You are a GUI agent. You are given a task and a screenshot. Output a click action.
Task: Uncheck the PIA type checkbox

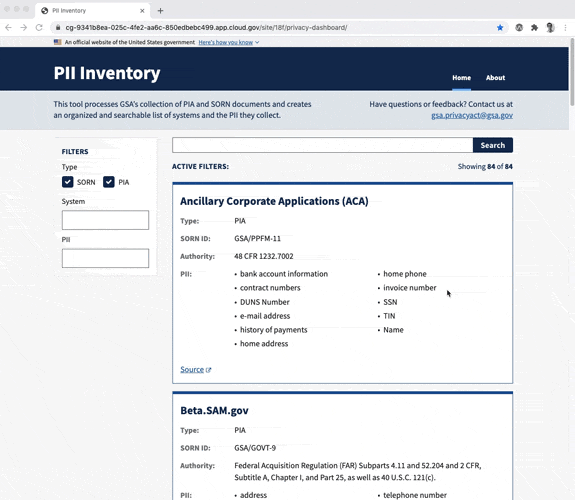(x=109, y=182)
